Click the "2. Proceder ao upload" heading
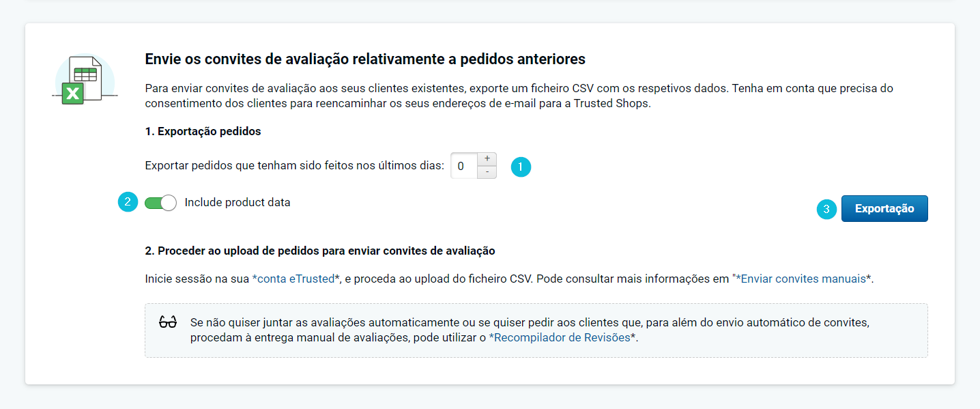Screen dimensions: 980x409 pos(319,251)
